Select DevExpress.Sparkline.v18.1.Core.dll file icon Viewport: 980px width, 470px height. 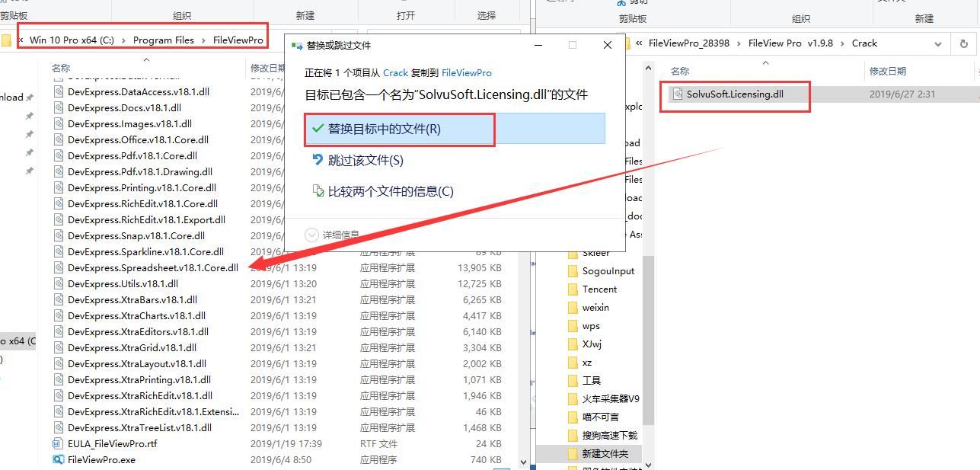(59, 251)
